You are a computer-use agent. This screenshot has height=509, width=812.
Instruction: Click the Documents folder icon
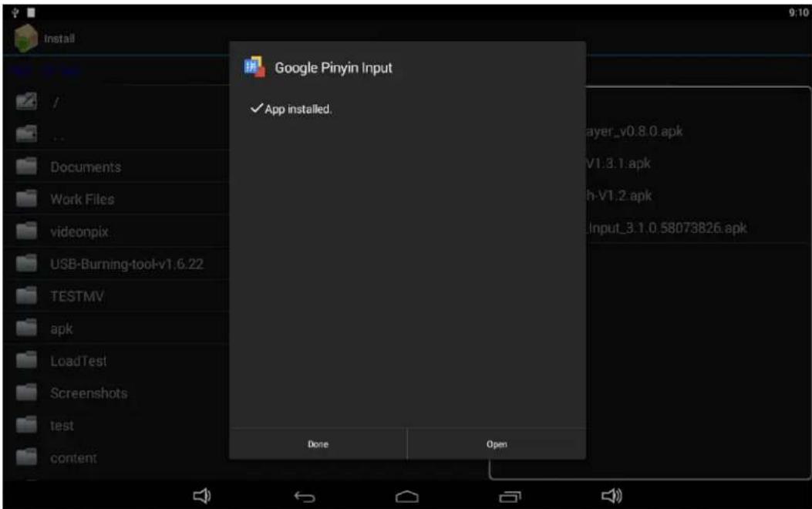(26, 167)
